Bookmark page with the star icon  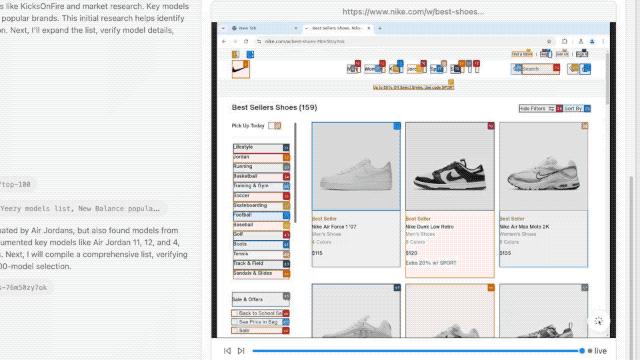tap(549, 41)
